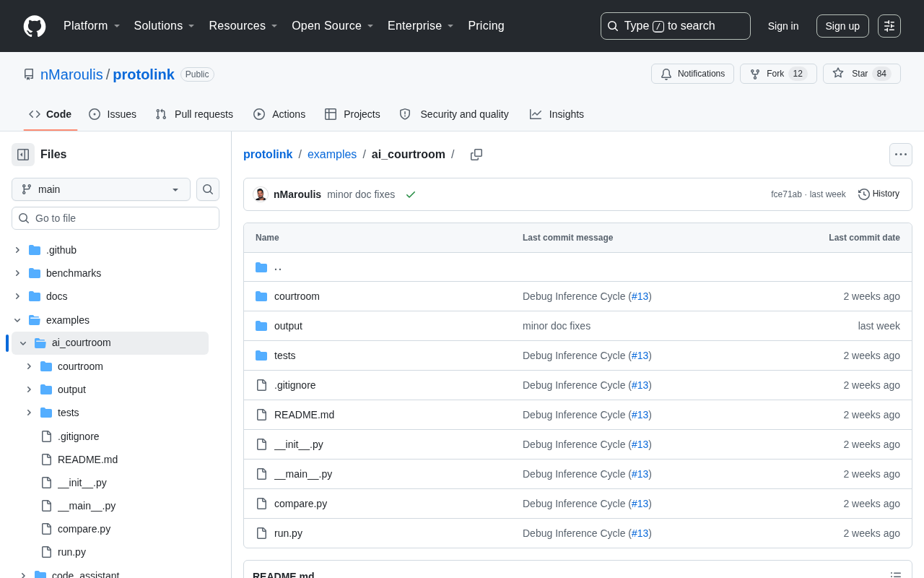The image size is (924, 578).
Task: Click the docs folder icon in sidebar
Action: point(35,296)
